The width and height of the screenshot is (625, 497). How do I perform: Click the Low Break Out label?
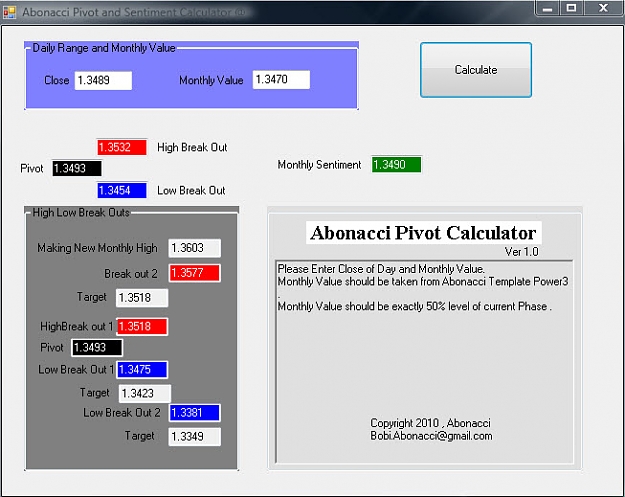pos(191,191)
